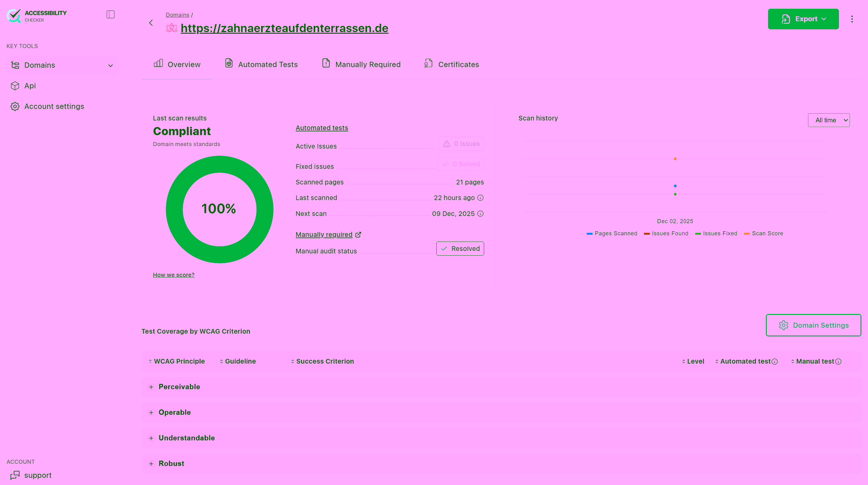Click the Accessibility Checker logo
868x485 pixels.
(x=37, y=16)
